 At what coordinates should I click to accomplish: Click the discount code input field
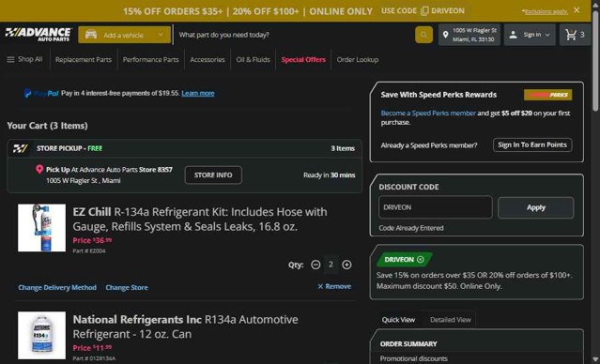(x=435, y=207)
